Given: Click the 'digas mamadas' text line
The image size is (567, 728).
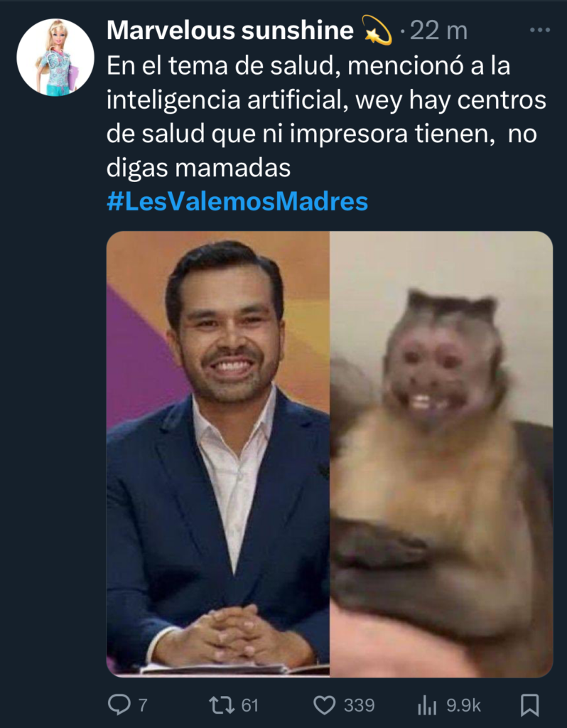Looking at the screenshot, I should coord(198,168).
